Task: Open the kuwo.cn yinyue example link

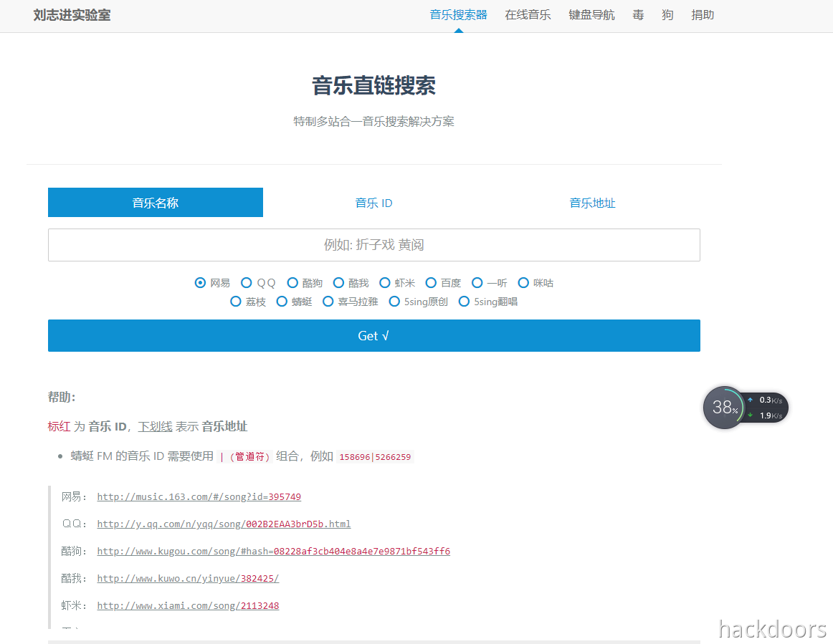Action: coord(188,578)
